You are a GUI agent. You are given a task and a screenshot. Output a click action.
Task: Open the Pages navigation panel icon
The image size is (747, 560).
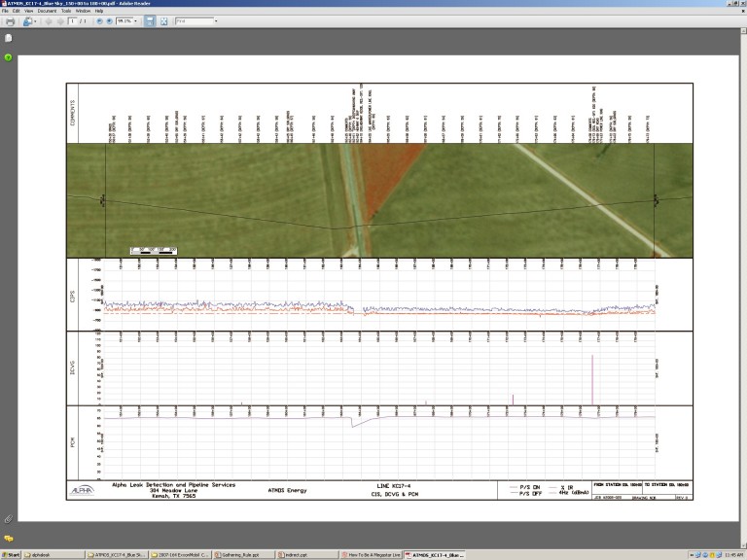[8, 38]
